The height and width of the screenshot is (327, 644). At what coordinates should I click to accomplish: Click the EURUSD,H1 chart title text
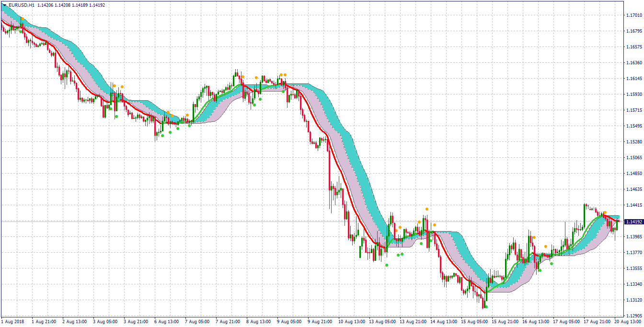point(22,5)
